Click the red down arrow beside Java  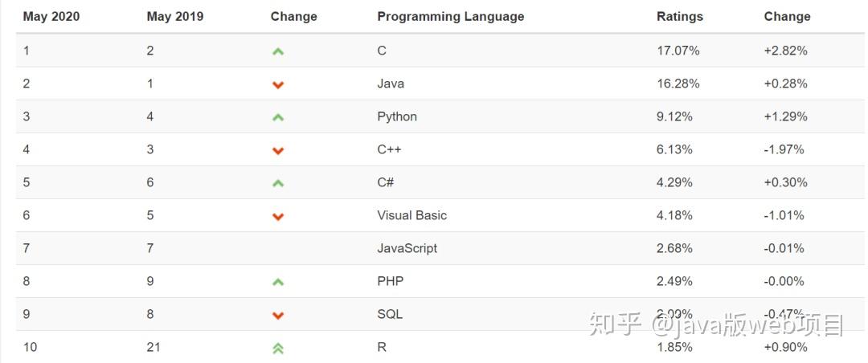[278, 84]
